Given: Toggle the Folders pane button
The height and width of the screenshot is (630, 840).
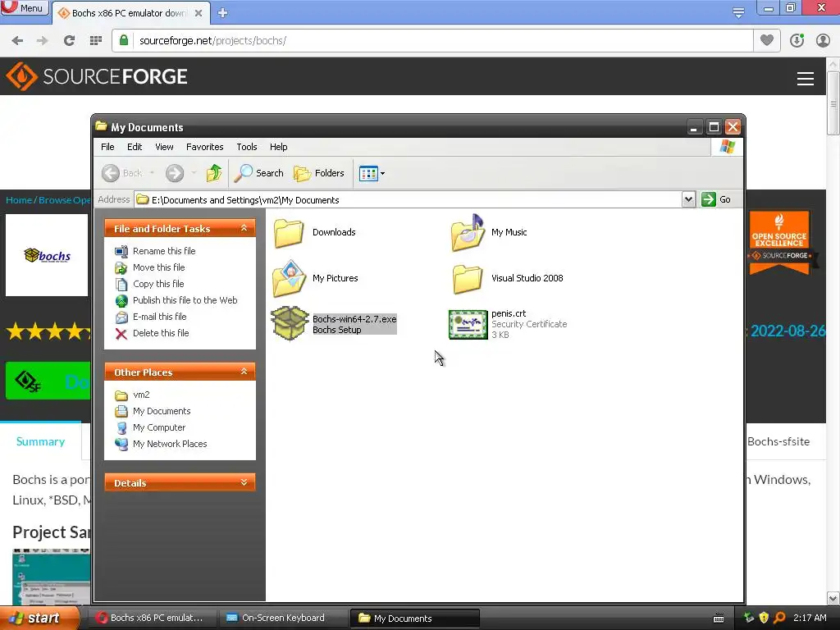Looking at the screenshot, I should (x=319, y=173).
